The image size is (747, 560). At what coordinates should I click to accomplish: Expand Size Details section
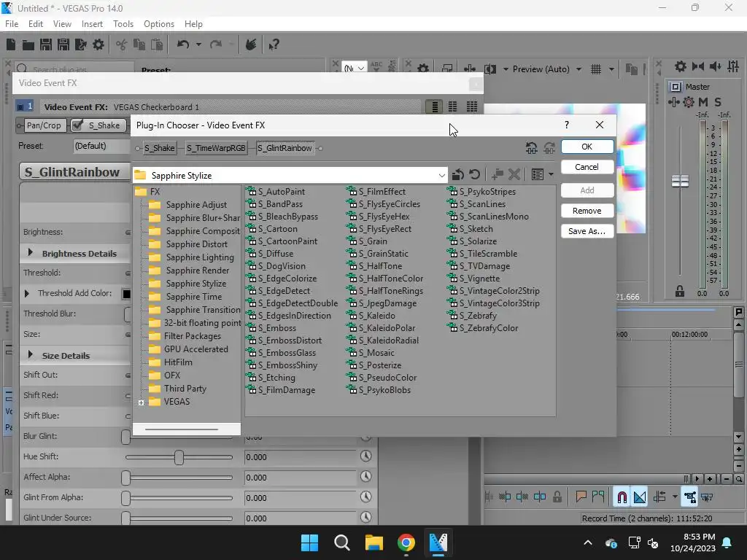pyautogui.click(x=31, y=355)
